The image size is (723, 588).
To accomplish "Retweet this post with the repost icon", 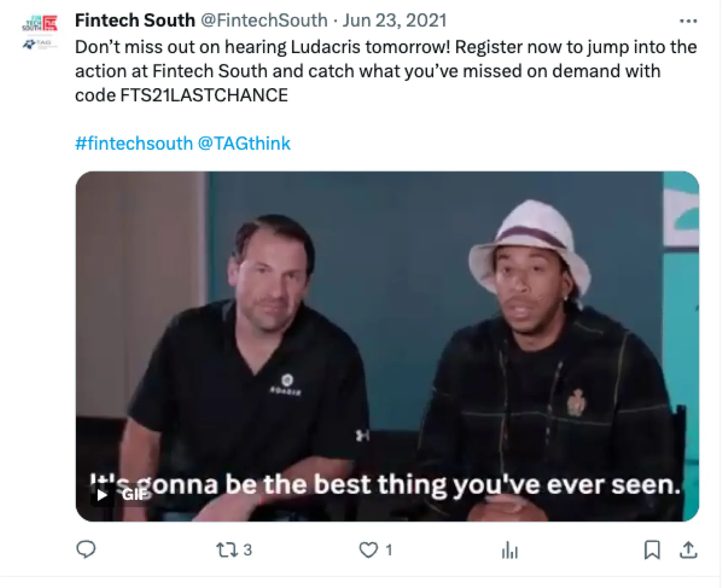I will pos(227,550).
